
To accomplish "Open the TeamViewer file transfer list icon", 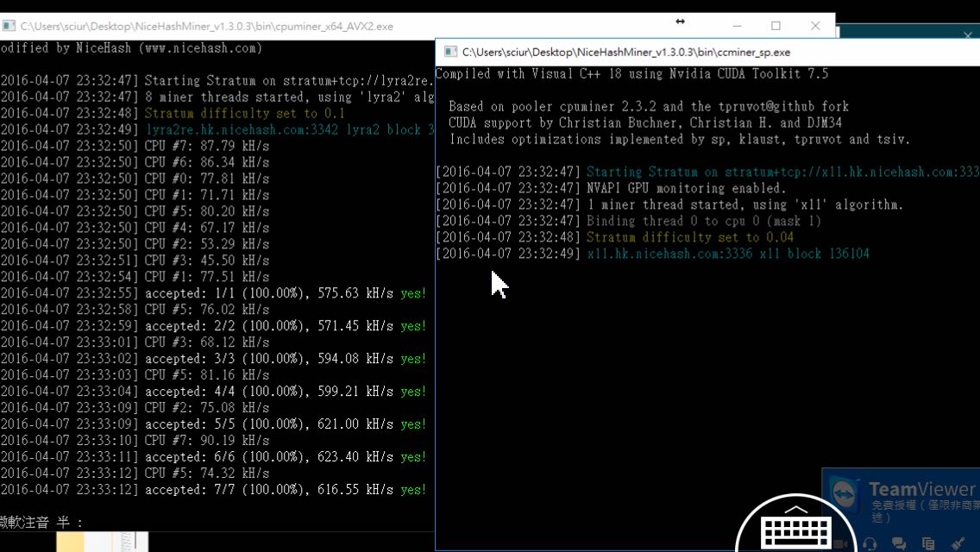I will pyautogui.click(x=928, y=544).
